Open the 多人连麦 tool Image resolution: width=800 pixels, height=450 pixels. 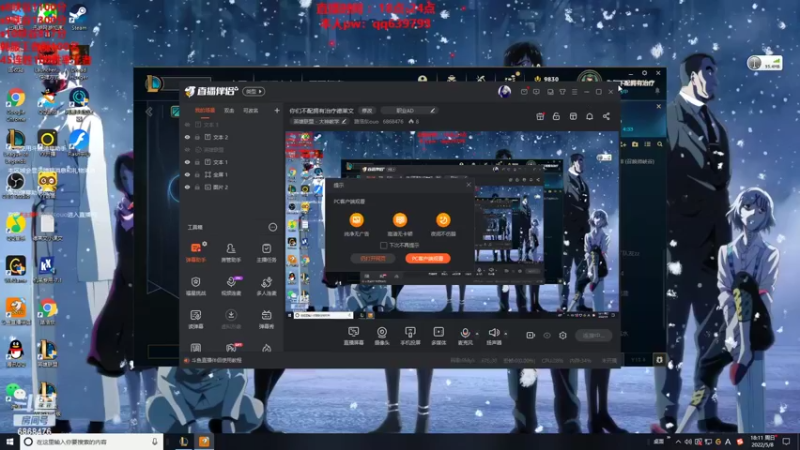click(x=266, y=286)
